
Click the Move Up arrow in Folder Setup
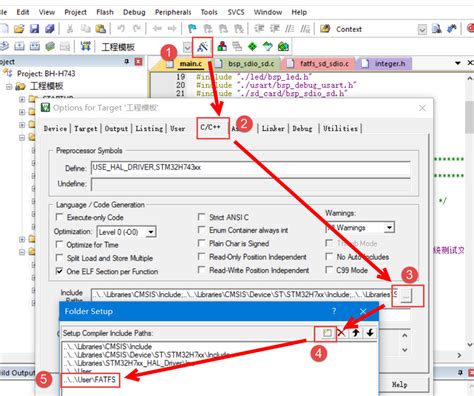(x=356, y=333)
